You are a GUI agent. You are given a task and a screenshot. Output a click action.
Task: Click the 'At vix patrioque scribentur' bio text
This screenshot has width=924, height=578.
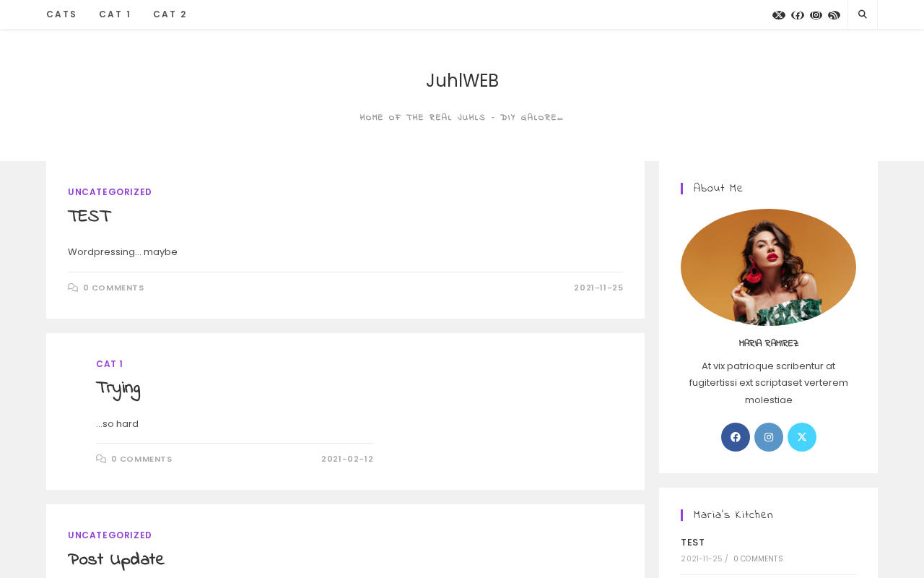pos(768,383)
